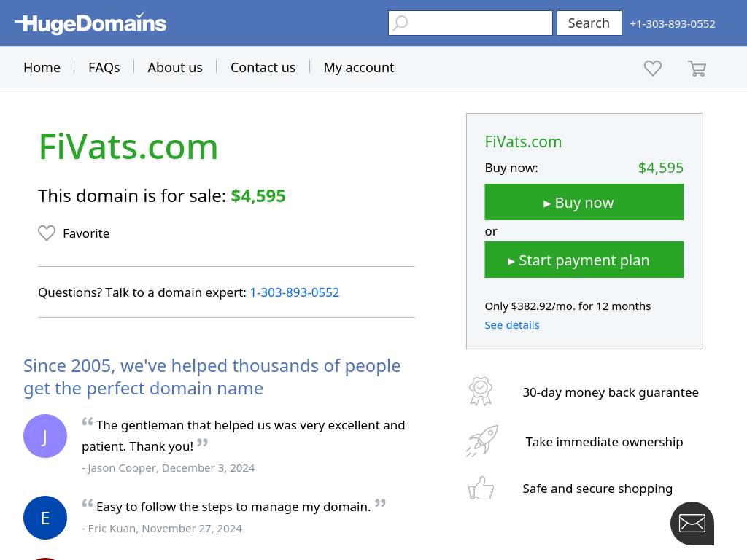Screen dimensions: 747x560
Task: Click the HugeDomains logo
Action: pos(90,24)
